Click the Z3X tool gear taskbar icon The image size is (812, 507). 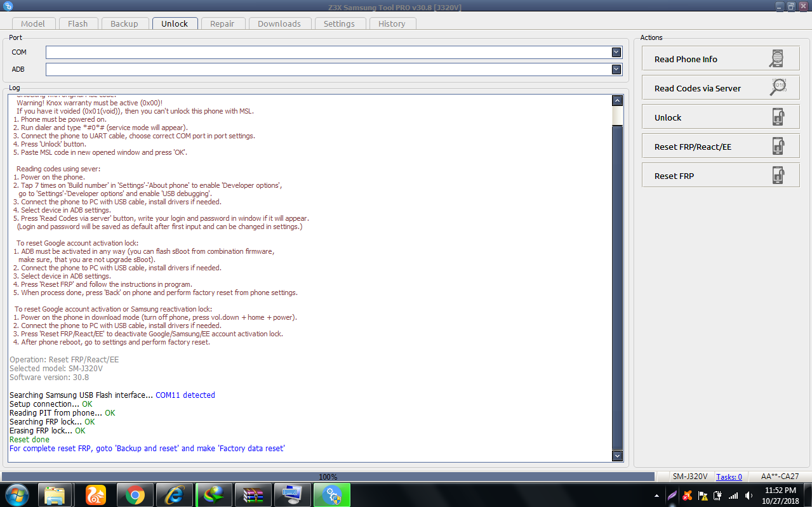332,495
